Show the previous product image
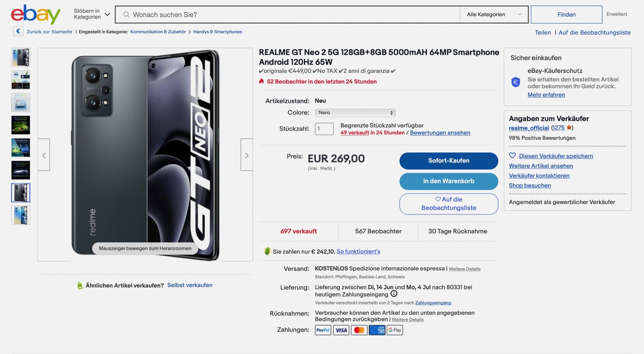This screenshot has height=354, width=644. [x=44, y=155]
